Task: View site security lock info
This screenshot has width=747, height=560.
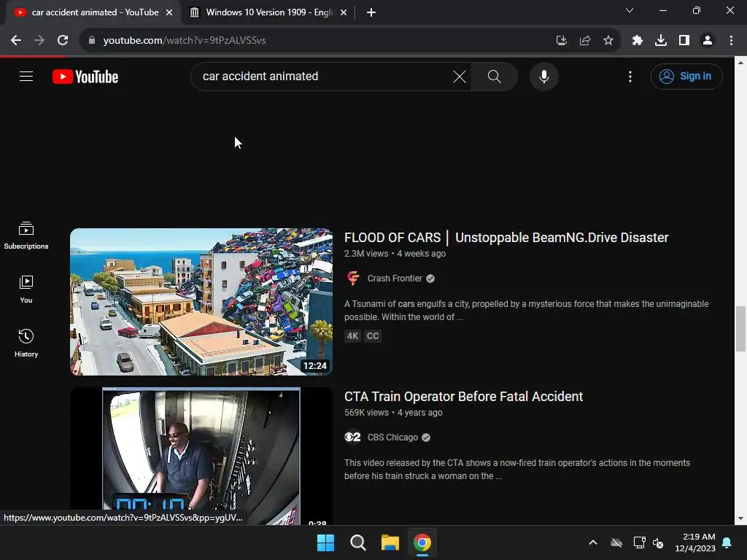Action: (92, 41)
